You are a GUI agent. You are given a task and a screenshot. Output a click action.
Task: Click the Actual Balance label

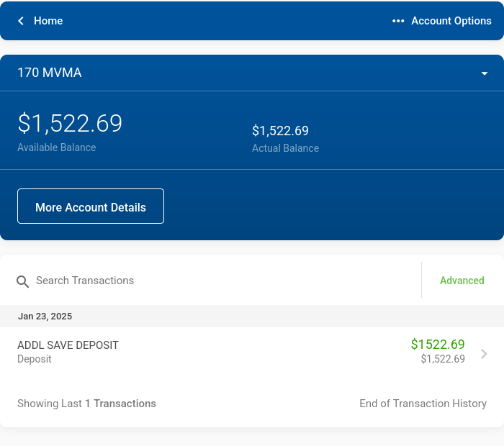tap(285, 148)
